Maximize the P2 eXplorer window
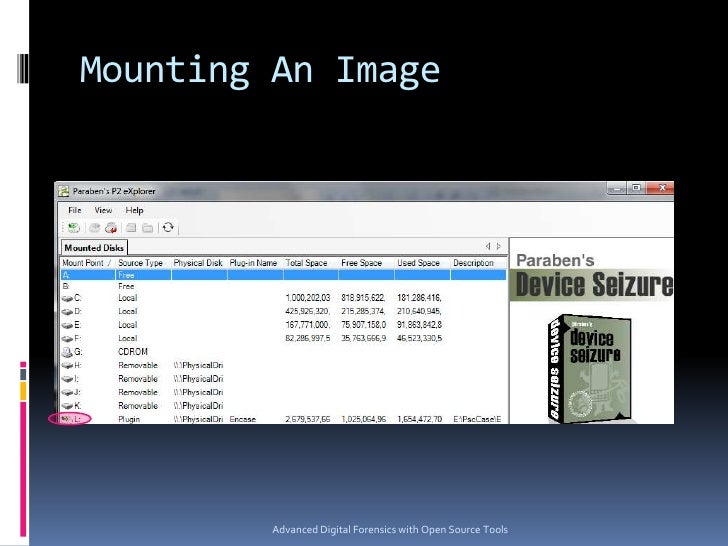 [x=636, y=188]
